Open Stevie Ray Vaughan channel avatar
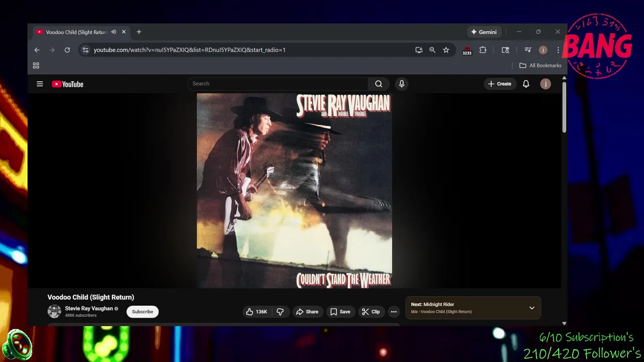Screen dimensions: 644x362 [54, 312]
